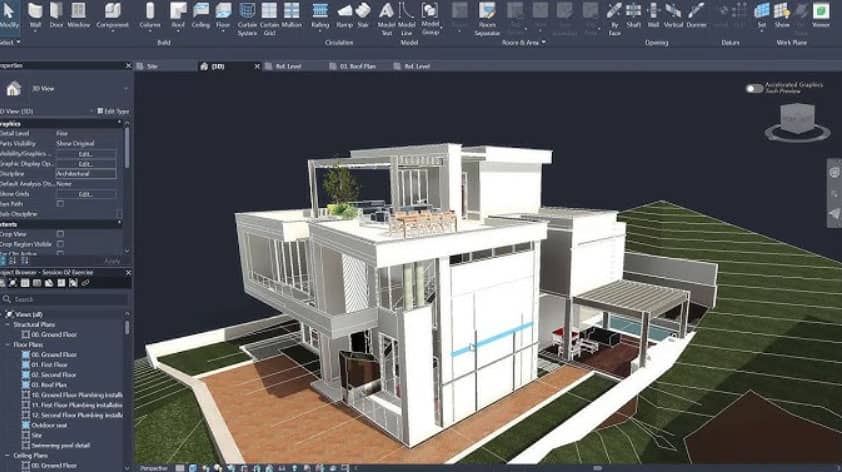Select the Vertical opening tool
842x472 pixels.
pyautogui.click(x=673, y=15)
